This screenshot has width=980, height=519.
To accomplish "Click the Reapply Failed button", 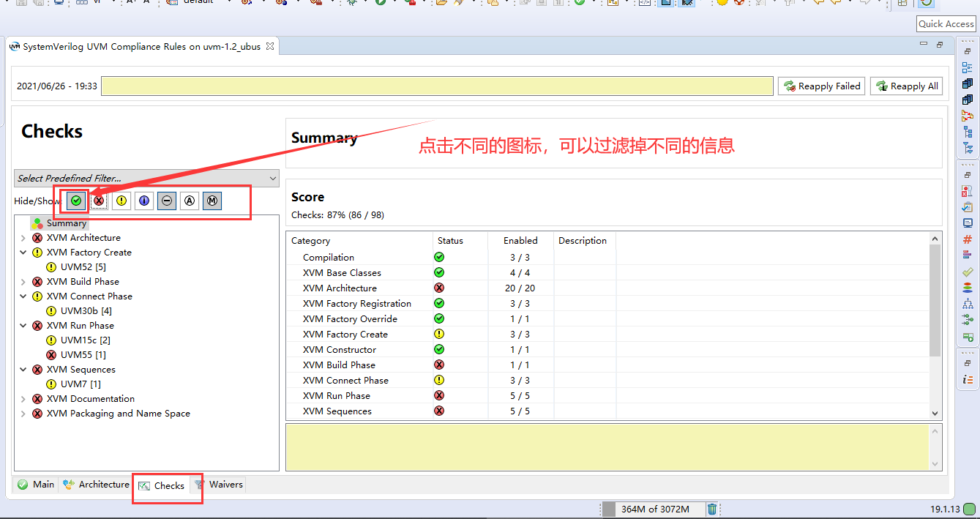I will pyautogui.click(x=821, y=86).
